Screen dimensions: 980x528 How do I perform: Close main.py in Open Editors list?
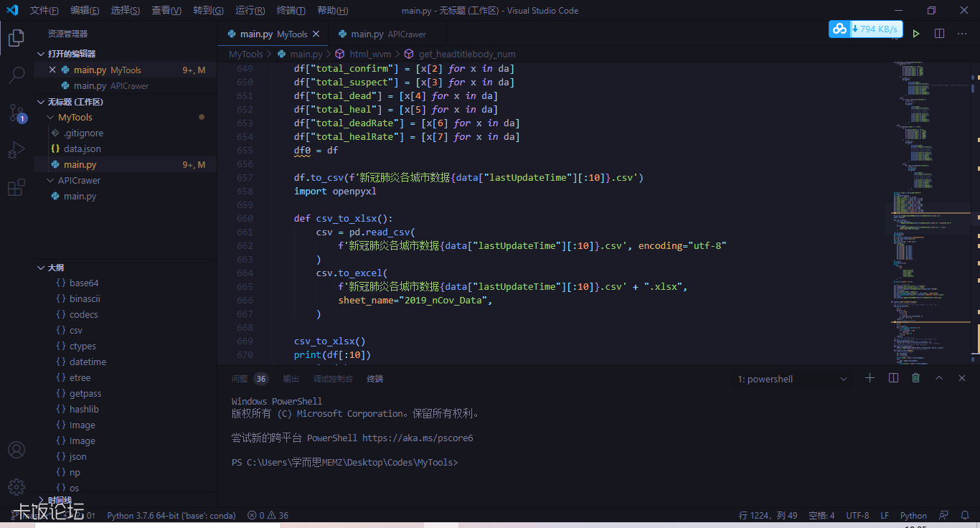pos(52,70)
